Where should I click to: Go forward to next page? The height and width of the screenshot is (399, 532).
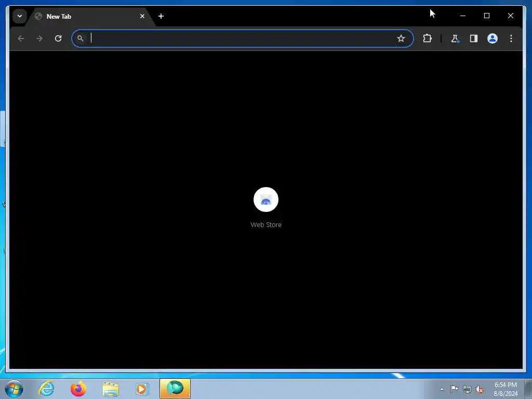coord(39,38)
